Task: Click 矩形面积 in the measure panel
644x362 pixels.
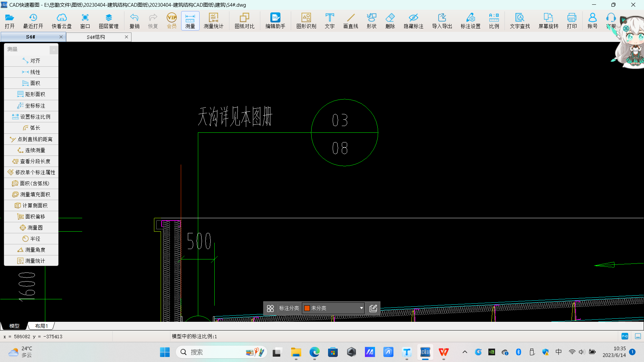Action: pyautogui.click(x=31, y=94)
